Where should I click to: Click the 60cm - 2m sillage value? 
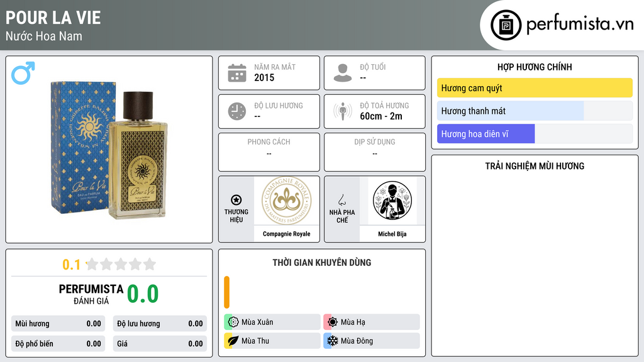tap(381, 116)
